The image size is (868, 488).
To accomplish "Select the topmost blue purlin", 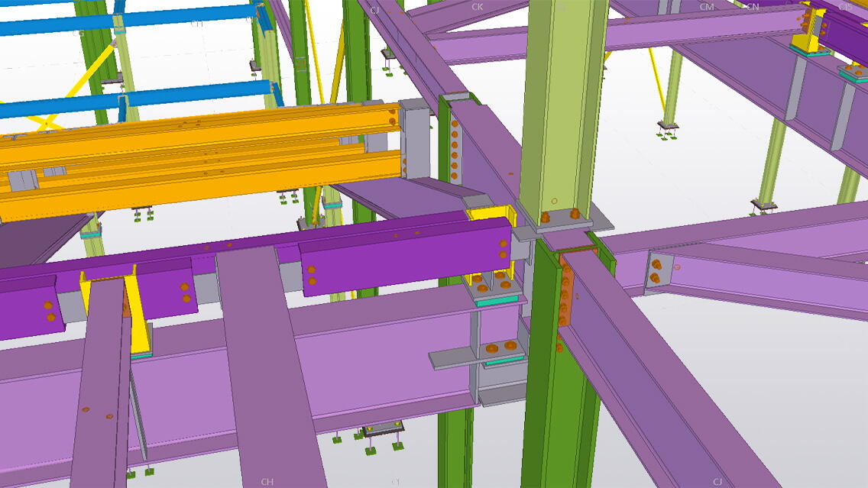I will click(130, 21).
